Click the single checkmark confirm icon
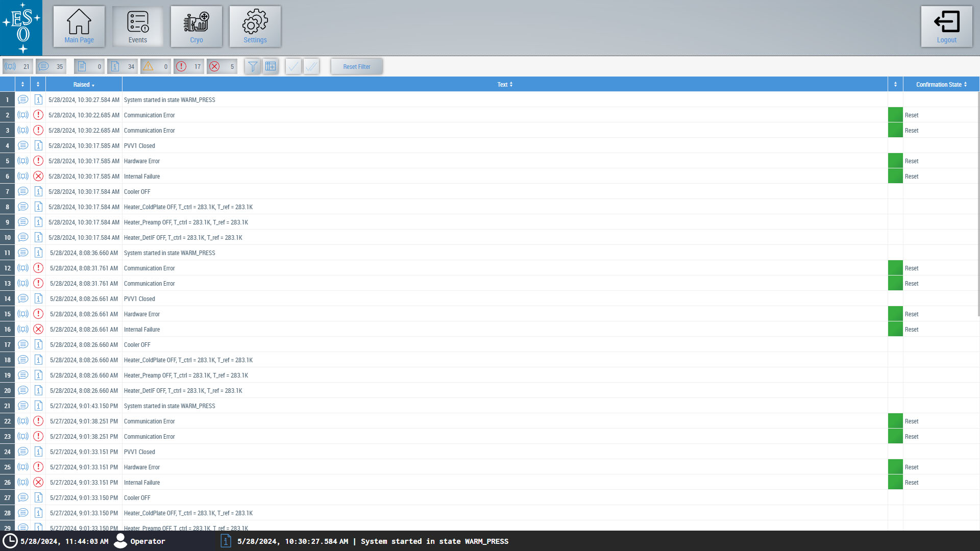This screenshot has height=551, width=980. [x=293, y=66]
